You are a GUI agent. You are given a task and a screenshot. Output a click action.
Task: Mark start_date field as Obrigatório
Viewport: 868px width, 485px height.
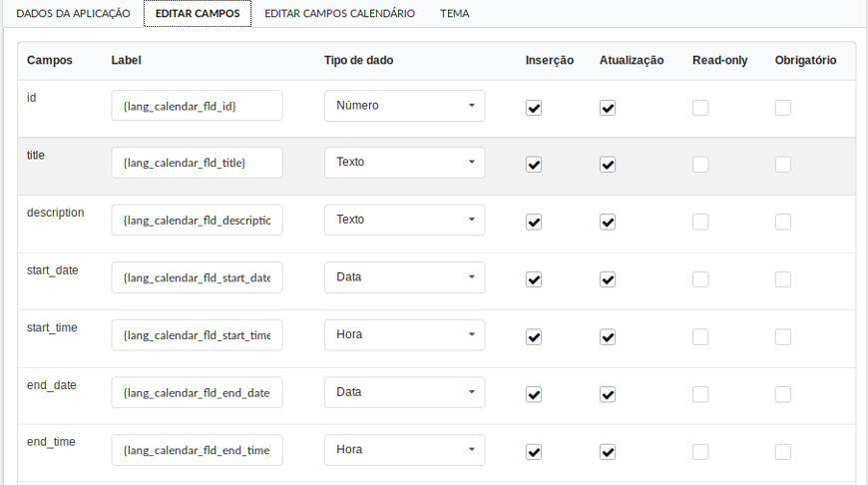point(783,279)
